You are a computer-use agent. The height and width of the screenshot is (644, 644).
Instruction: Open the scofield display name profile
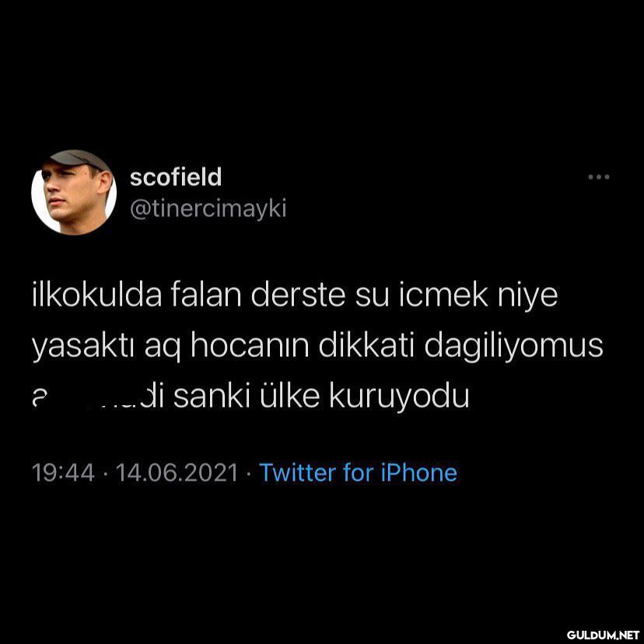pos(176,177)
